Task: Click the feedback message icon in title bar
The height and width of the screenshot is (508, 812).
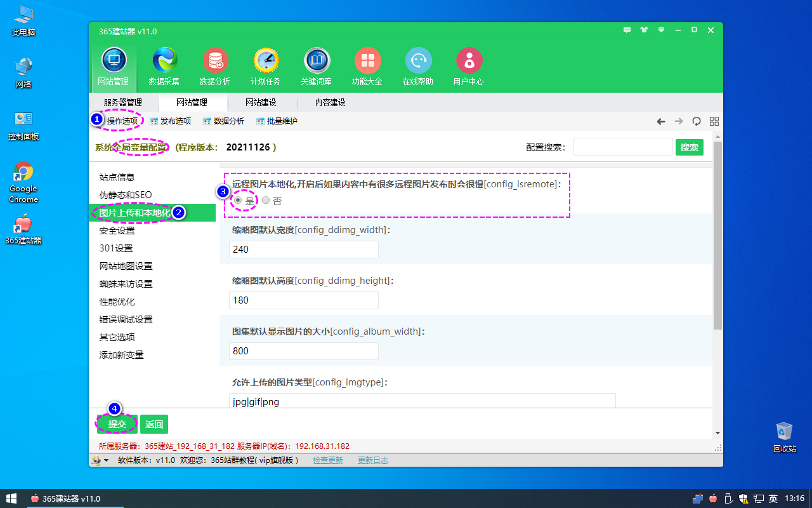Action: coord(627,30)
